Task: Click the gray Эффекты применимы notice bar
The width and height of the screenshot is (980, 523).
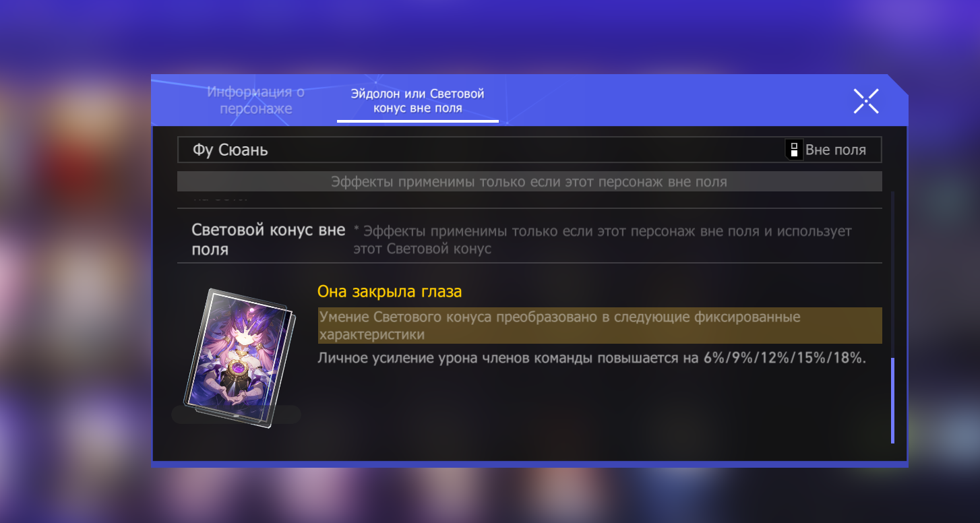Action: pyautogui.click(x=529, y=182)
